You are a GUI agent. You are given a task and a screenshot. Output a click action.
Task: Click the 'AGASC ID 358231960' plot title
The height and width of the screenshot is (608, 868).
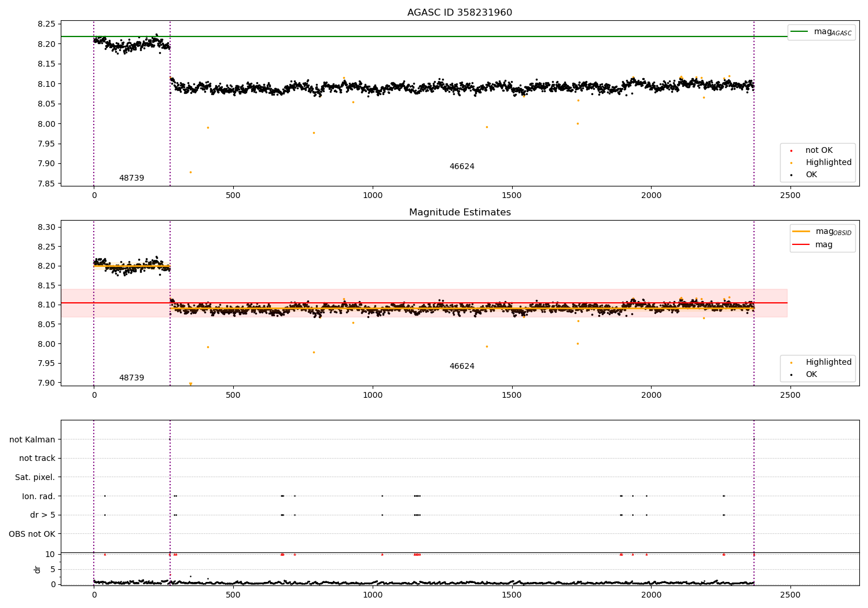(x=459, y=13)
